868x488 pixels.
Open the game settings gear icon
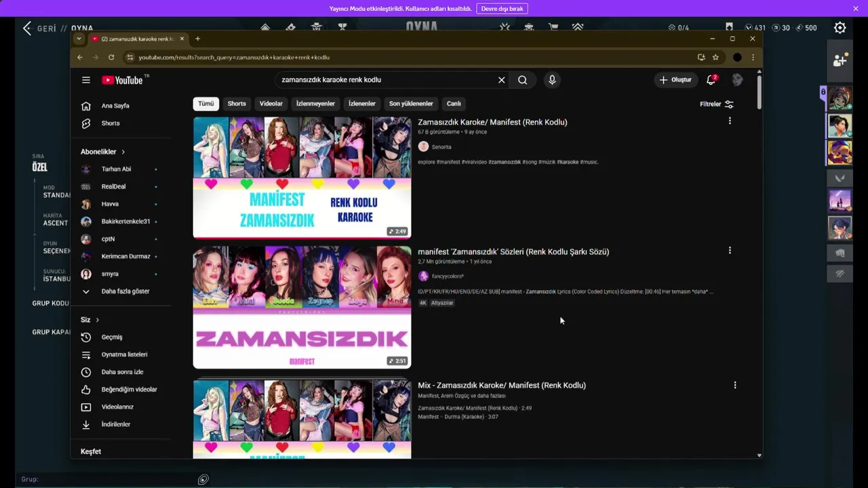coord(840,28)
